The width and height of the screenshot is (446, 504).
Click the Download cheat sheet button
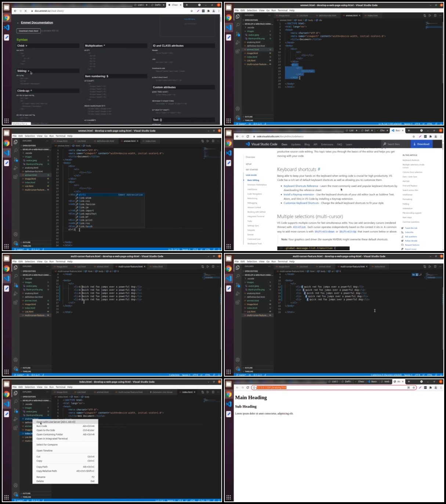(x=29, y=31)
